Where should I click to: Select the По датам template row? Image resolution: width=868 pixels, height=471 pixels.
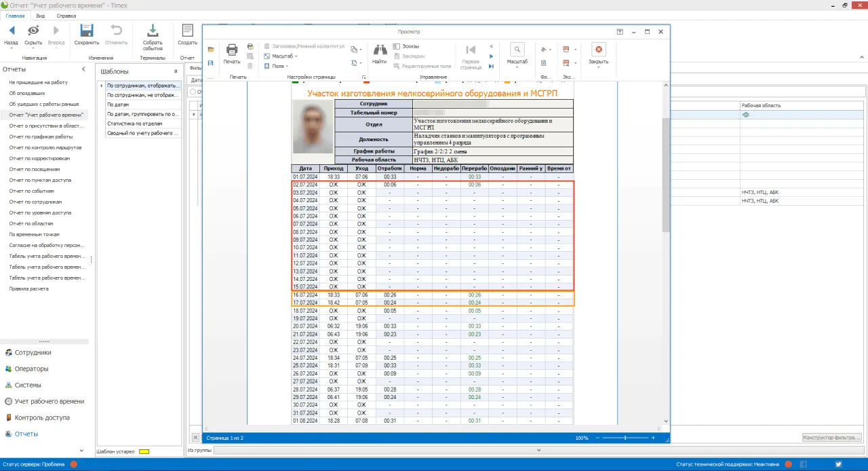point(117,105)
